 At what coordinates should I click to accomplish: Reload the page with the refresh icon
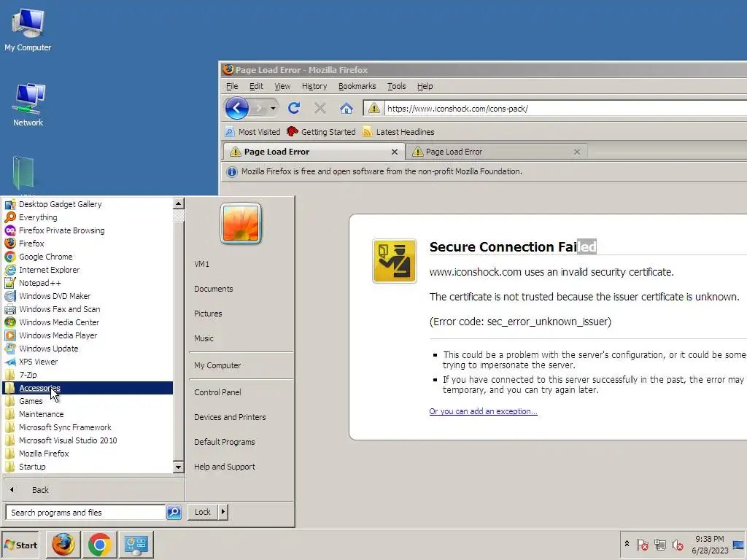coord(294,108)
